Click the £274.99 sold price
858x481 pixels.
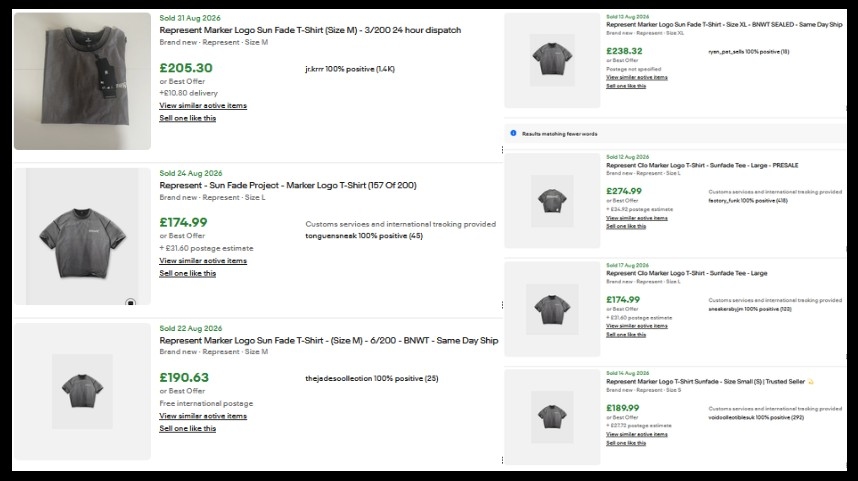point(624,192)
